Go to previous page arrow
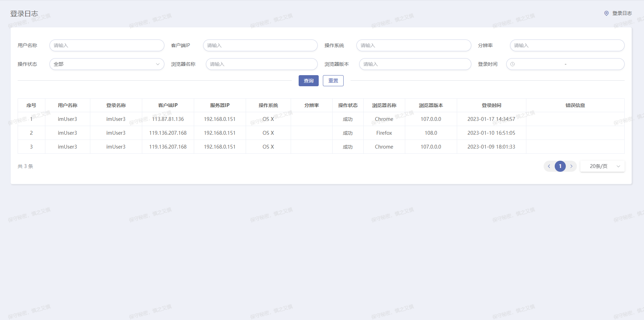 click(x=549, y=166)
